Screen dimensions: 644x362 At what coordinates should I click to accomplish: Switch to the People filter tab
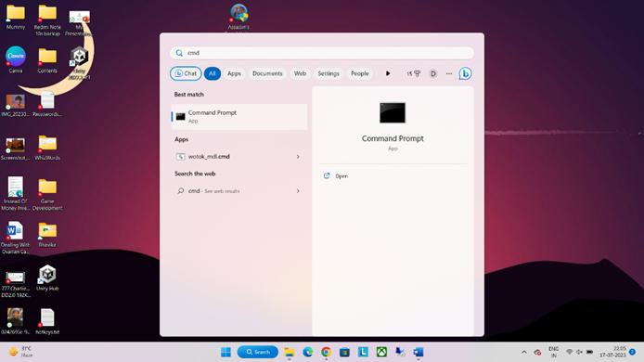point(360,73)
